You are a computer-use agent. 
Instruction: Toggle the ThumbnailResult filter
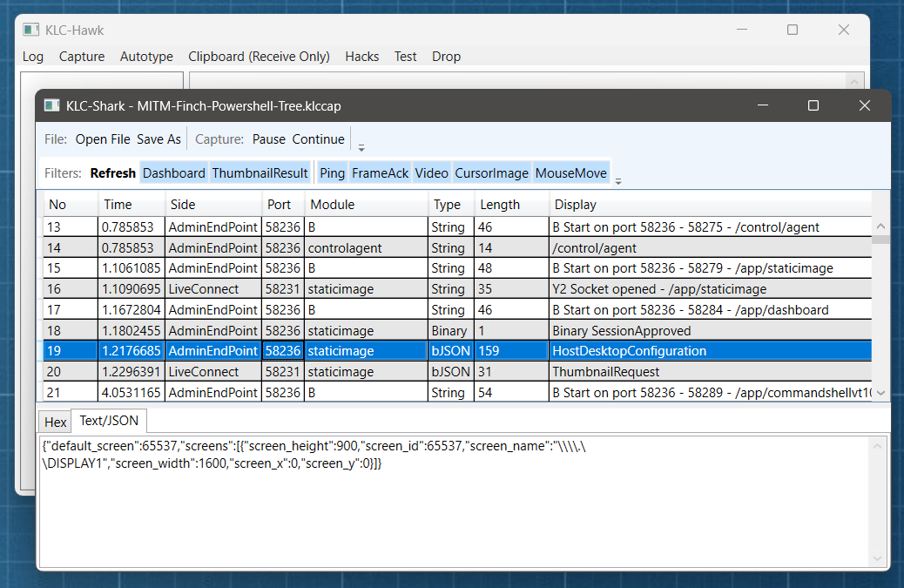pyautogui.click(x=260, y=173)
